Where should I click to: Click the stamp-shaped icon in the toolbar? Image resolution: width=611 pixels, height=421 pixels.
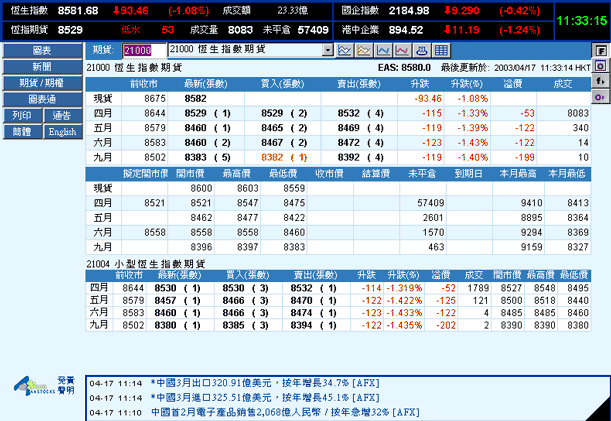(422, 50)
